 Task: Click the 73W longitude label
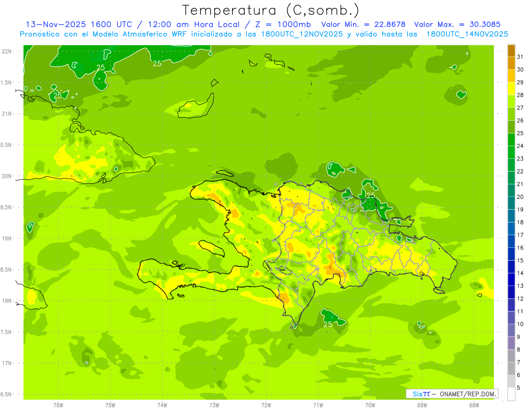pos(214,405)
